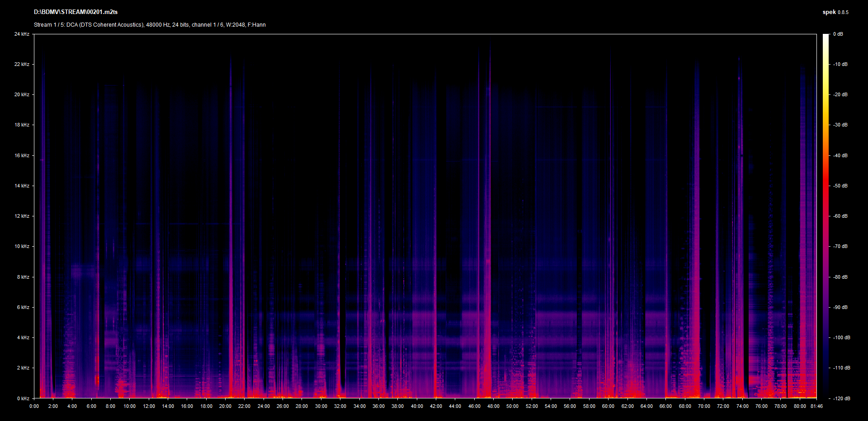Click the file path title D:\BDMV\STREAM\00201.m2ts
This screenshot has width=868, height=421.
click(75, 12)
